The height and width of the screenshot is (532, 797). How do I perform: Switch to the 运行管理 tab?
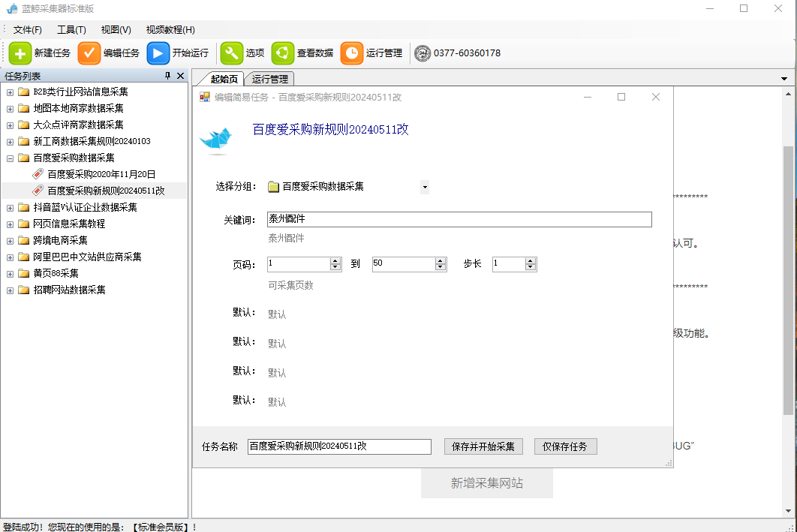coord(269,79)
